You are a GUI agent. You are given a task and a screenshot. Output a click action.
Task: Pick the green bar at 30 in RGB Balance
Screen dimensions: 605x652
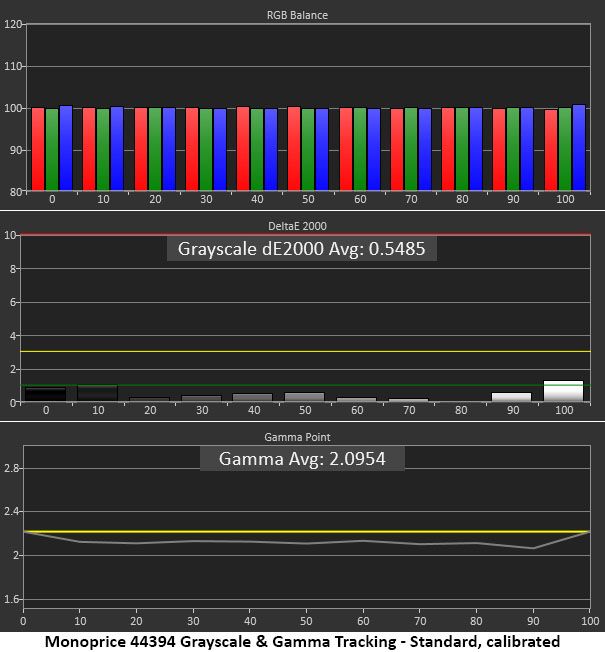tap(206, 149)
